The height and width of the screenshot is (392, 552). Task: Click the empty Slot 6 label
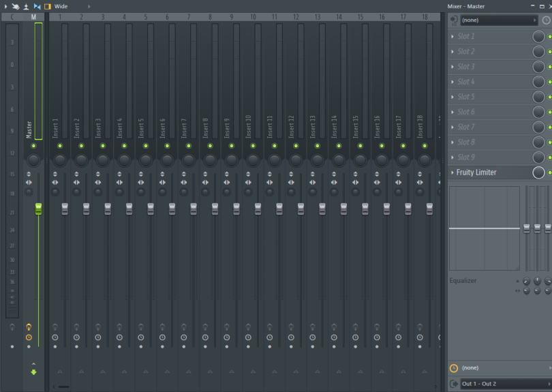466,112
